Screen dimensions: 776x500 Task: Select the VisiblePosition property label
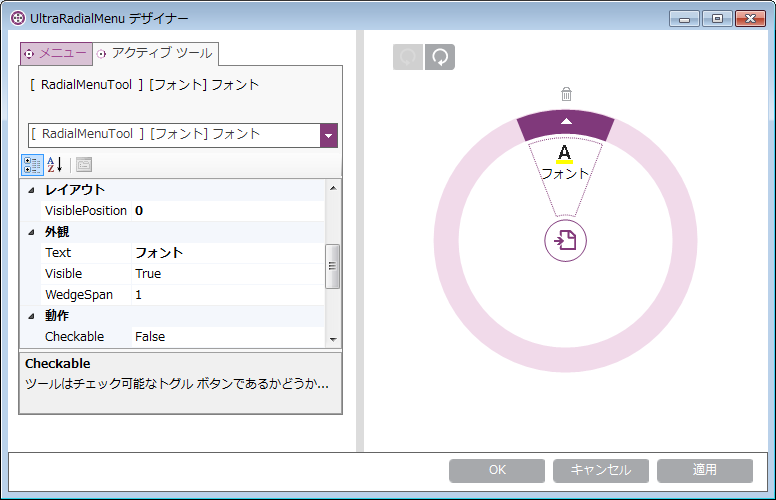[86, 211]
